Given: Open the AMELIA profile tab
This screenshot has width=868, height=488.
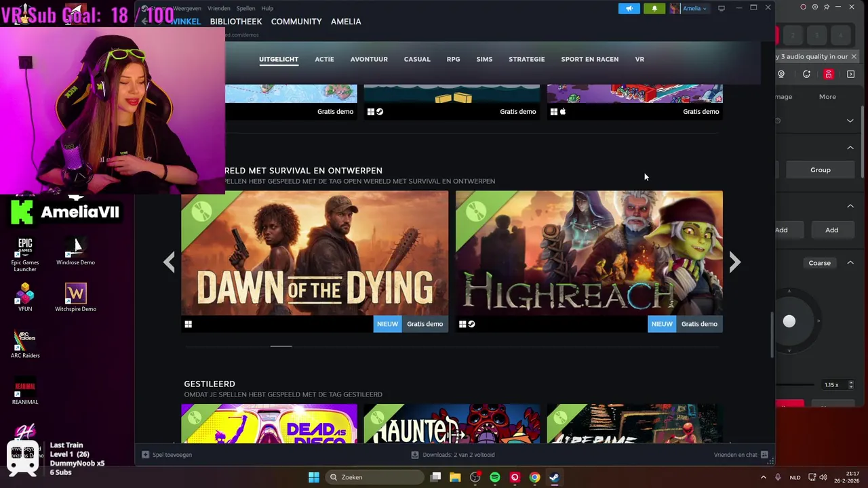Looking at the screenshot, I should [346, 22].
